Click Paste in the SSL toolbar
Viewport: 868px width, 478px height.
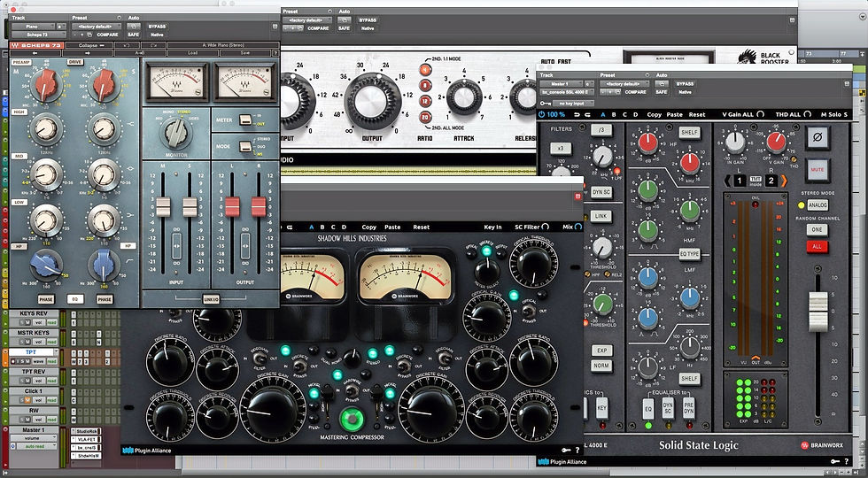coord(674,114)
